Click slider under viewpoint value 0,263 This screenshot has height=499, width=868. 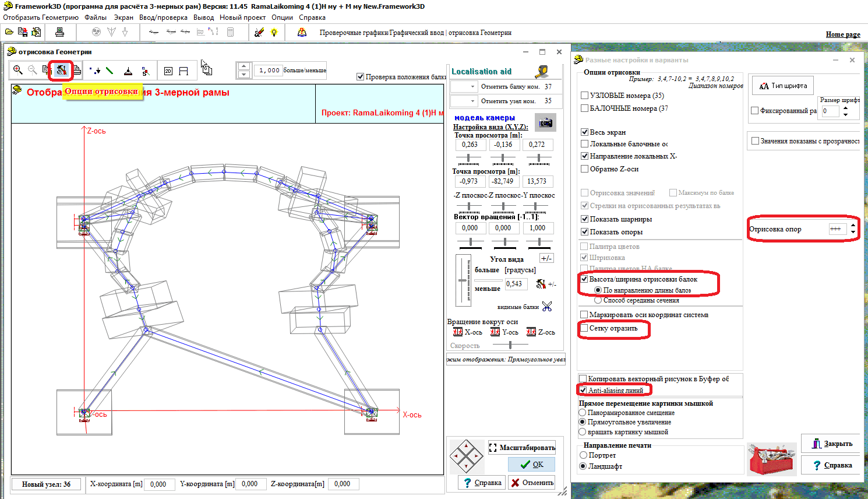point(468,158)
